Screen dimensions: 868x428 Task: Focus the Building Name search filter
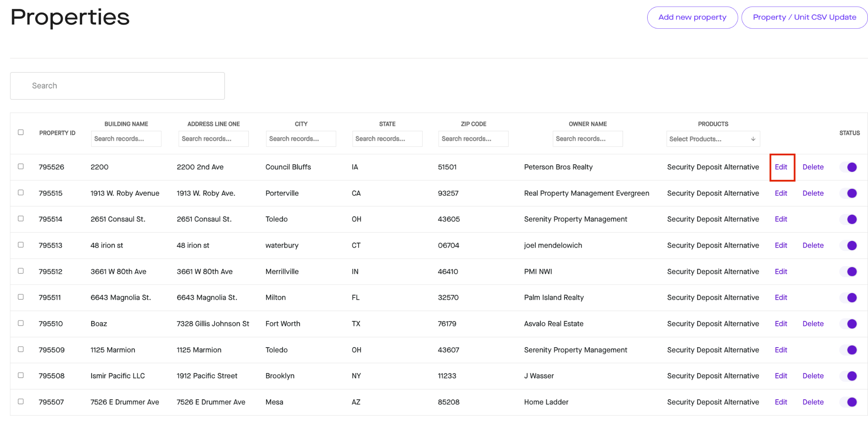126,139
